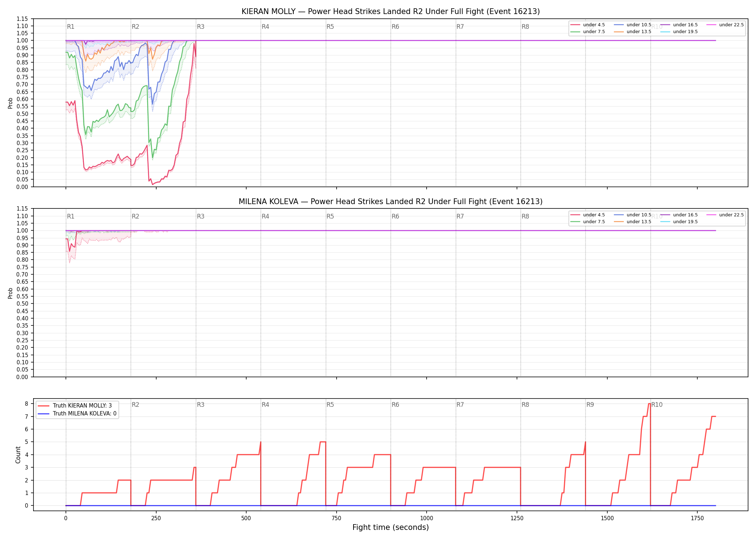
Task: Click 'under 22.5' legend entry in top chart
Action: coord(725,25)
